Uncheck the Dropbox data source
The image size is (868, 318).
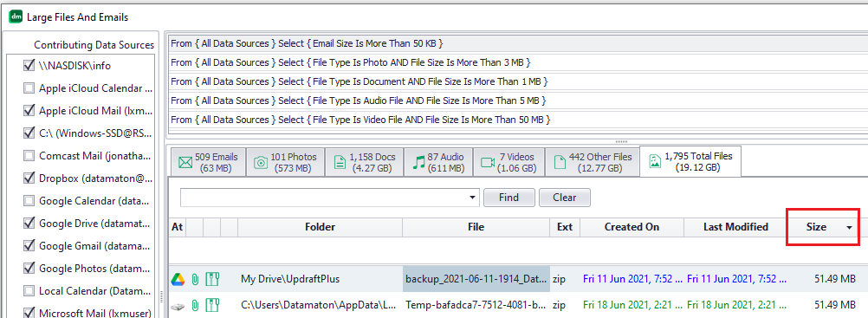pos(29,178)
